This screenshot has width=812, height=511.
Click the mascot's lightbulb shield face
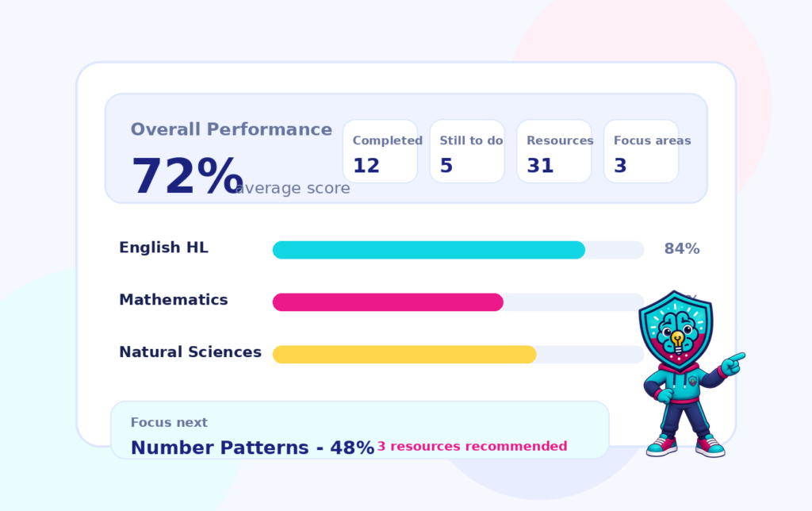pos(676,329)
